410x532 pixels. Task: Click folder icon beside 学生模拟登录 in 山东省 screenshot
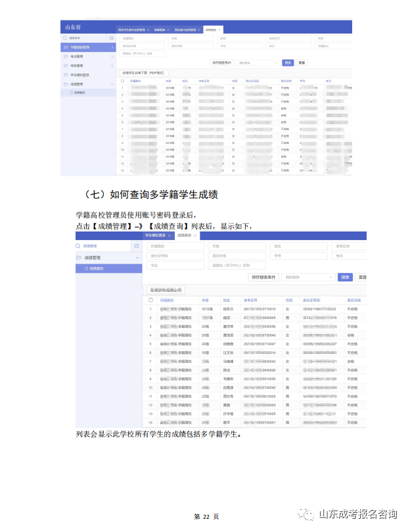(66, 75)
